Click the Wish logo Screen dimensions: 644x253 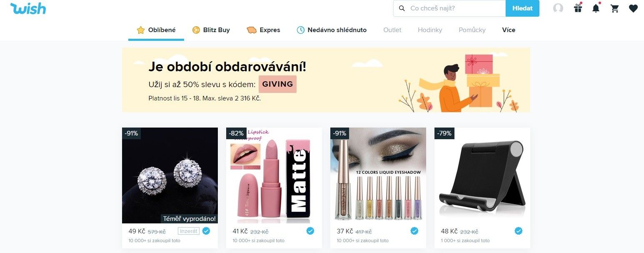28,8
